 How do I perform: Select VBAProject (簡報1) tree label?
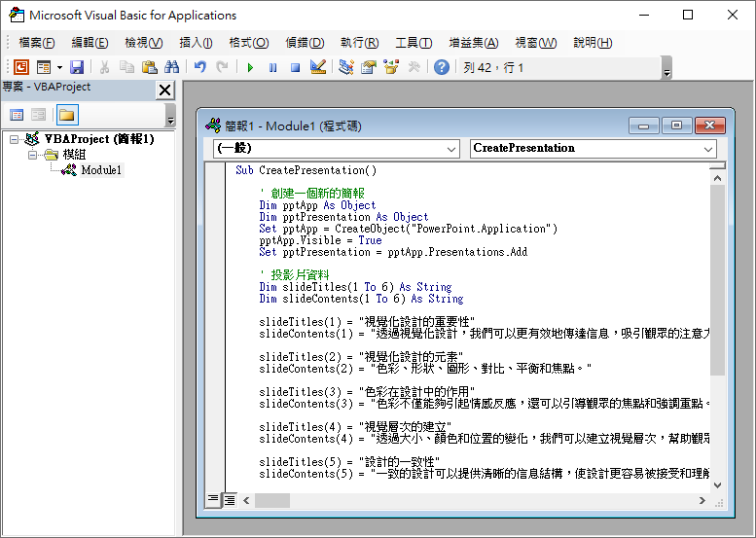(99, 139)
